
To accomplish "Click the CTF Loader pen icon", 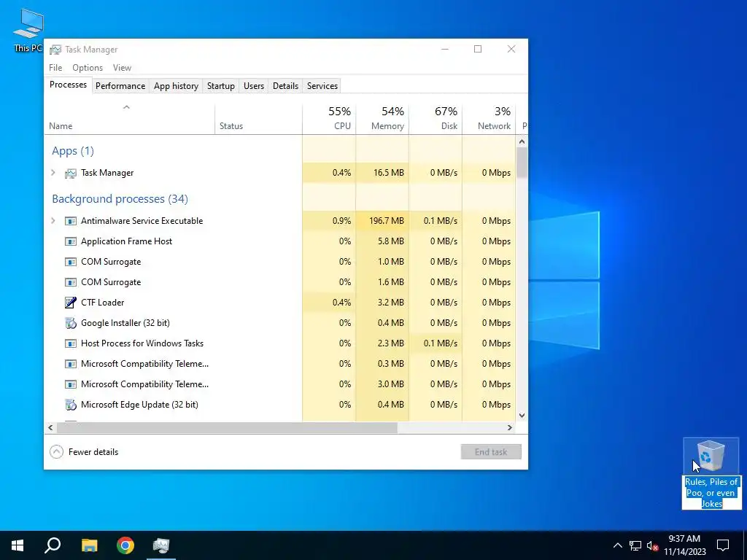I will click(x=71, y=303).
